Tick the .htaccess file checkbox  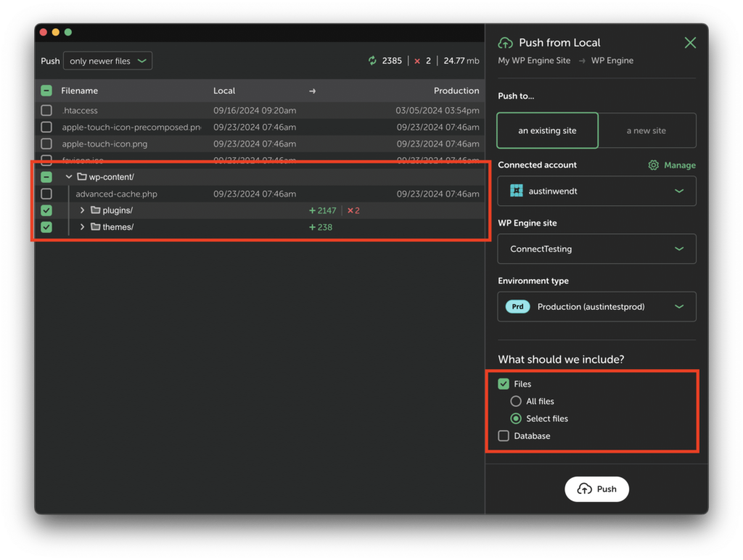pos(46,111)
